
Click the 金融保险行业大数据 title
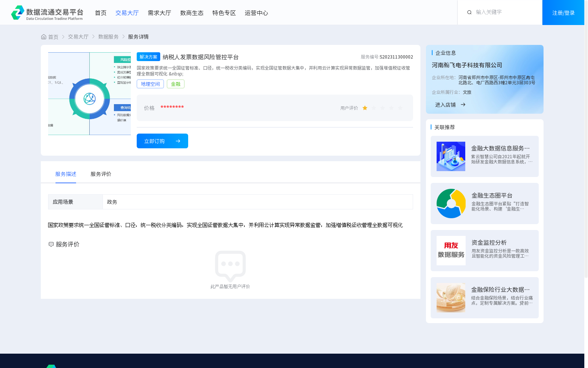[501, 290]
